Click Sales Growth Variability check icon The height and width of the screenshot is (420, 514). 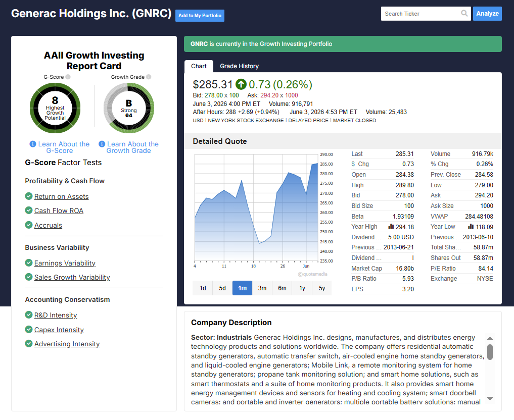pyautogui.click(x=29, y=277)
